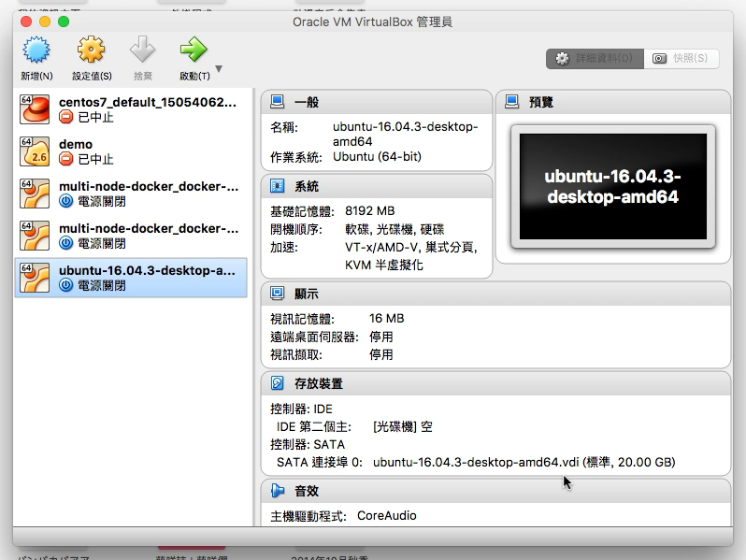Image resolution: width=746 pixels, height=560 pixels.
Task: Click the 8192 MB base memory value
Action: pyautogui.click(x=369, y=210)
